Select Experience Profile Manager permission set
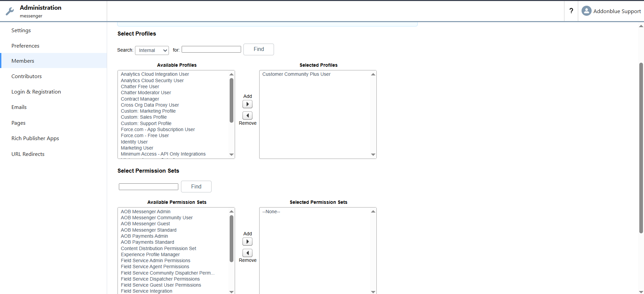The image size is (644, 294). pos(150,254)
